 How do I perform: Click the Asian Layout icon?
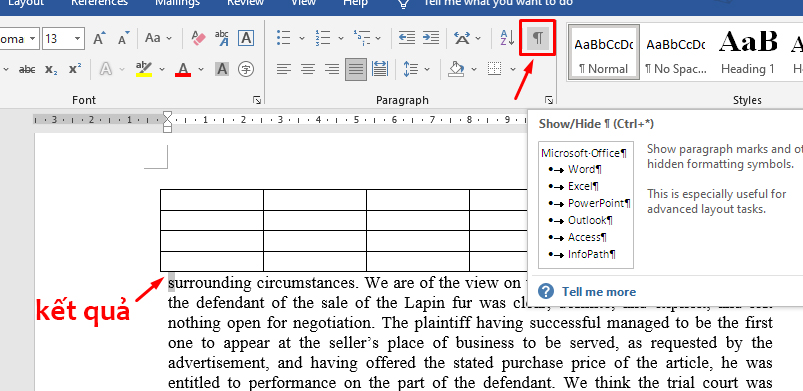pos(463,38)
